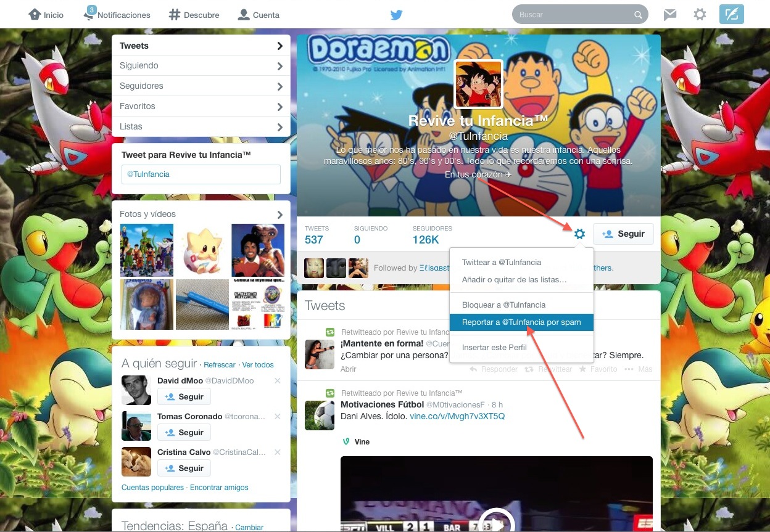Open the blue pen photo thumbnail
The image size is (770, 532).
coord(202,305)
